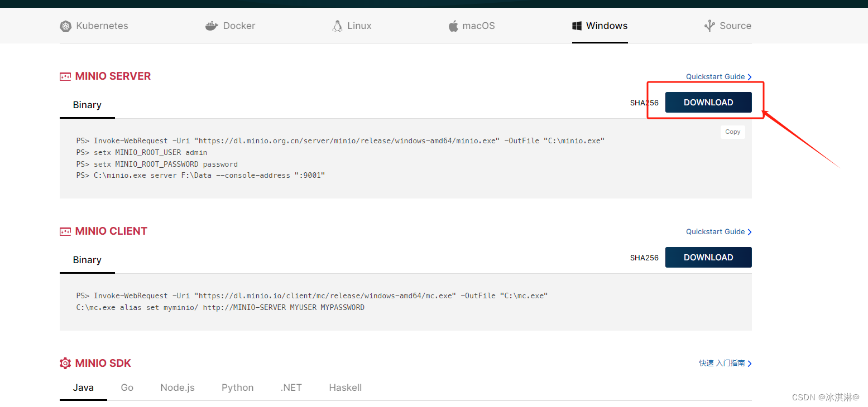The height and width of the screenshot is (407, 868).
Task: Click the MINIO SDK gear icon
Action: pyautogui.click(x=65, y=363)
